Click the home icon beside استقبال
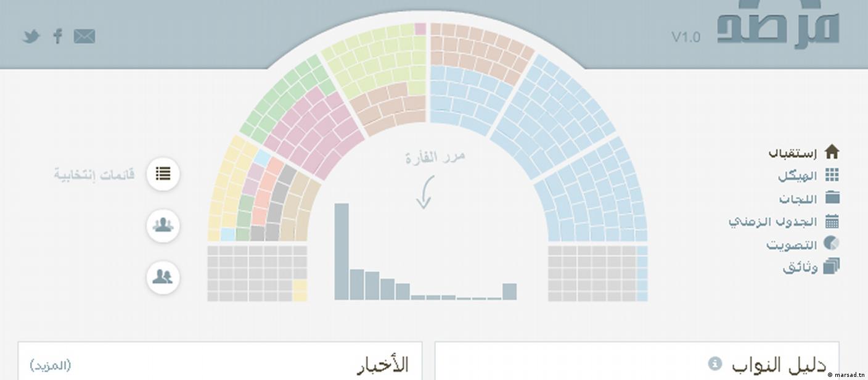Image resolution: width=868 pixels, height=380 pixels. click(x=832, y=152)
